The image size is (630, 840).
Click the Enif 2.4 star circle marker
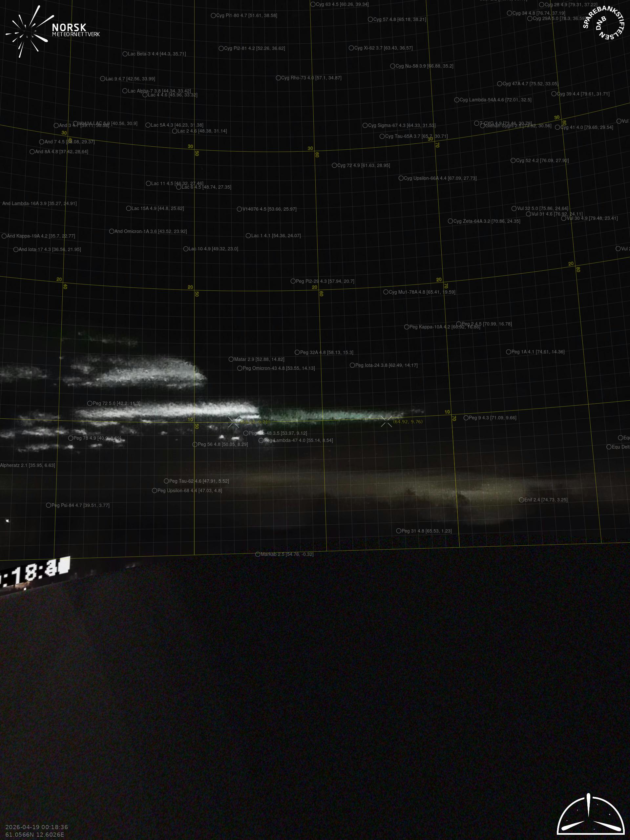tap(521, 500)
